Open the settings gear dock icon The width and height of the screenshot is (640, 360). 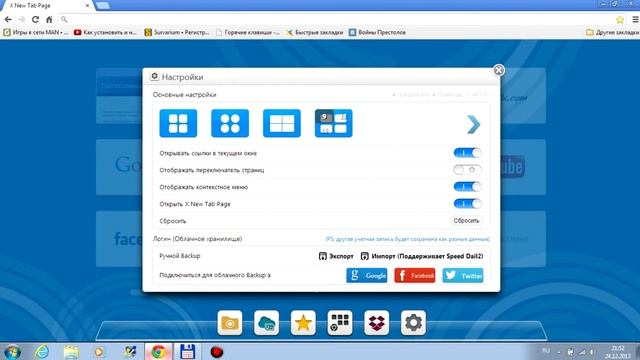tap(413, 323)
